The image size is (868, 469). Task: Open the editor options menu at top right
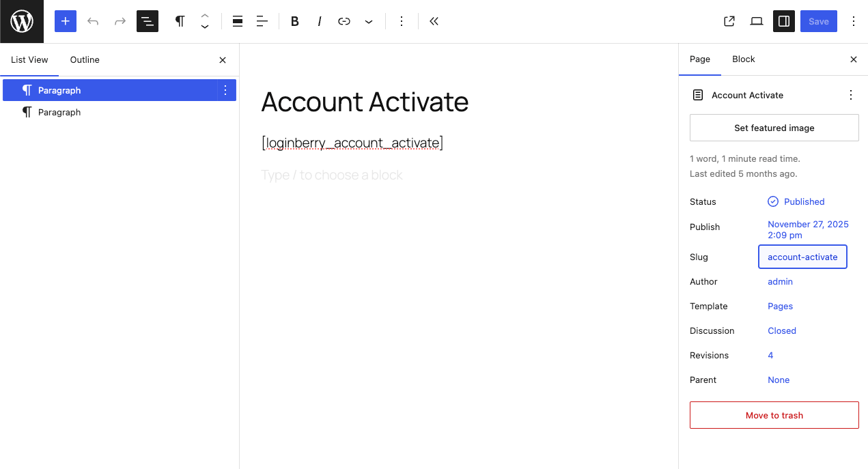(854, 21)
